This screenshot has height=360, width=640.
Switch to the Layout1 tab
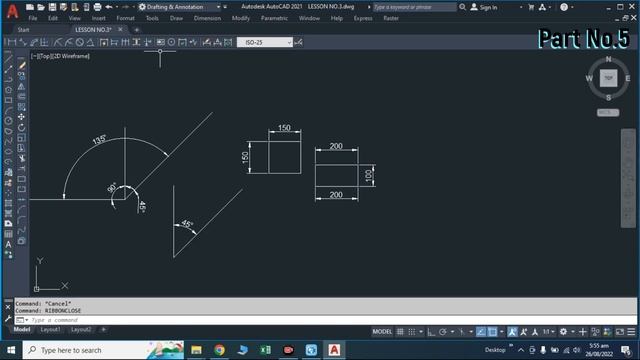pos(51,329)
